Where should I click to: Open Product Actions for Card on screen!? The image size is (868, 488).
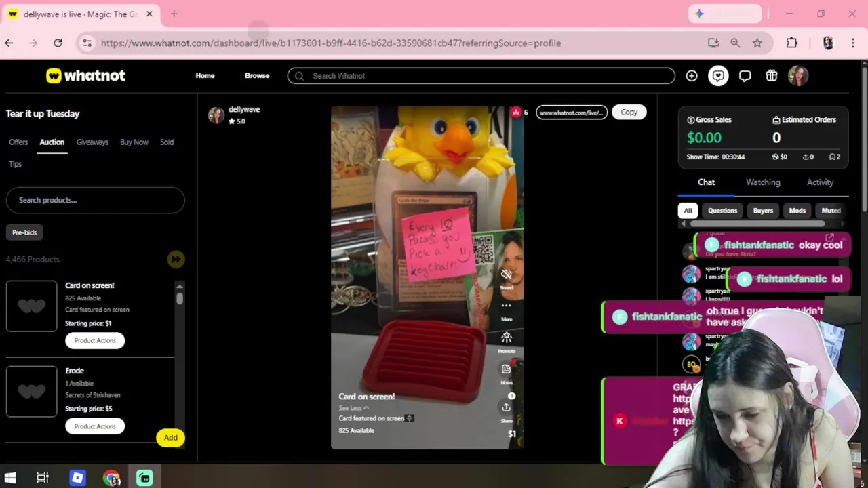[95, 340]
